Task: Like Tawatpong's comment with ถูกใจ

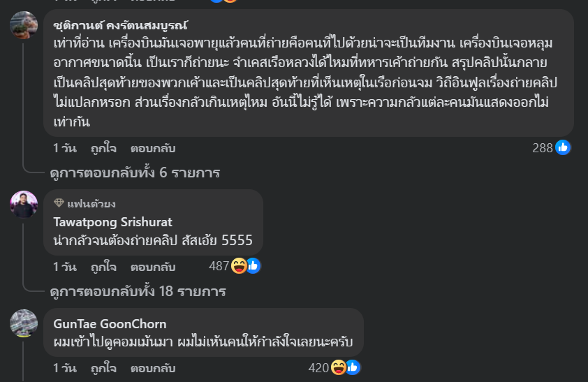Action: pos(103,267)
